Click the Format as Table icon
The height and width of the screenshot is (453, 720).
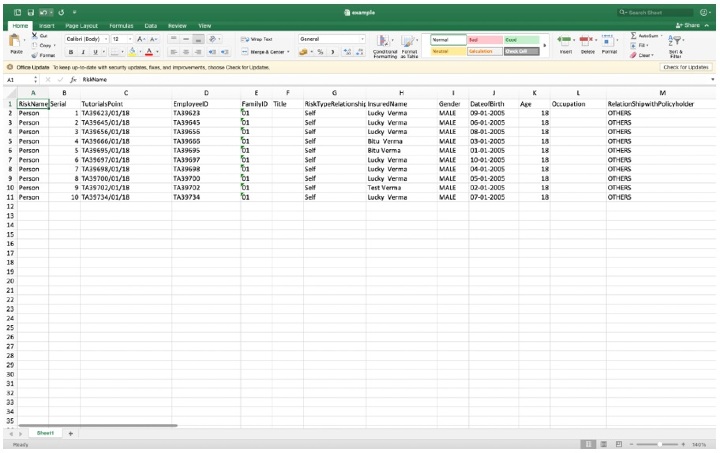pyautogui.click(x=408, y=41)
